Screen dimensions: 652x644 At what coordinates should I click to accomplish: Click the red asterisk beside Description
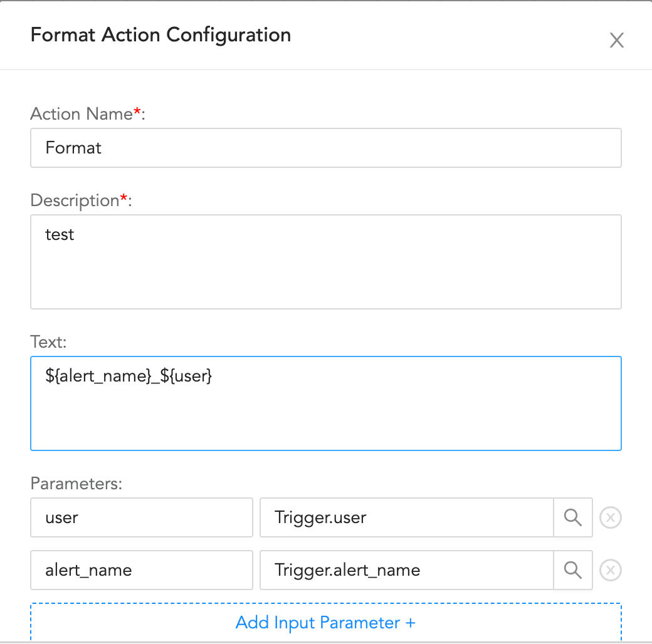click(124, 198)
